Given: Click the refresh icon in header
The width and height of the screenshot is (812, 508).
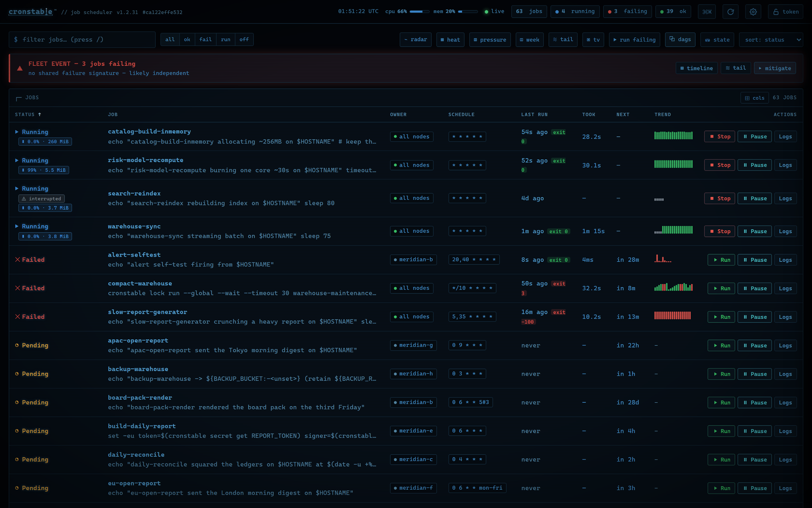Looking at the screenshot, I should [730, 12].
